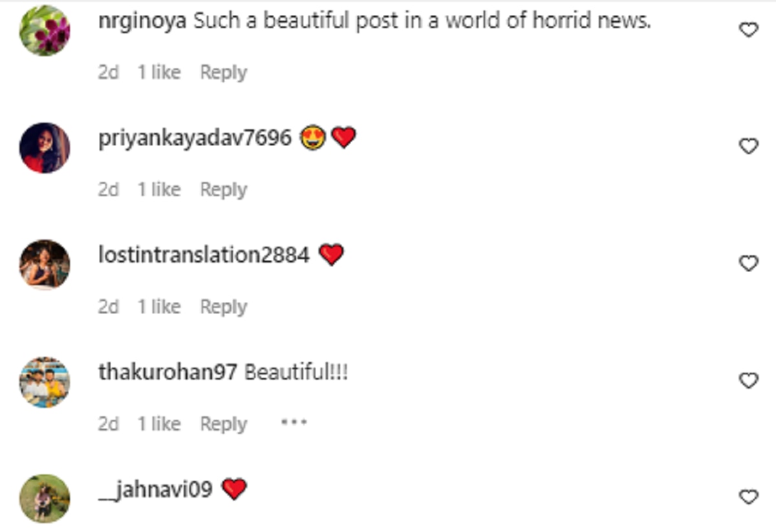Reply to priyankayadav7696's emoji comment
Image resolution: width=776 pixels, height=532 pixels.
point(223,189)
